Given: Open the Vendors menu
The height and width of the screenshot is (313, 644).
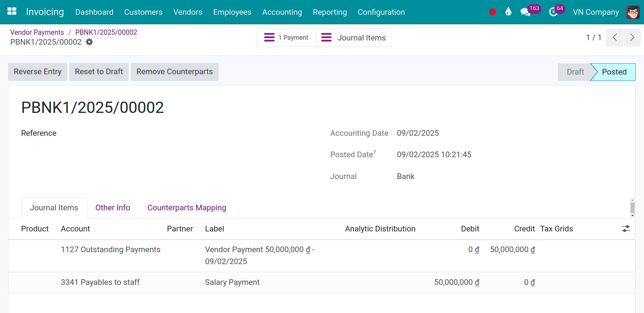Looking at the screenshot, I should click(188, 12).
